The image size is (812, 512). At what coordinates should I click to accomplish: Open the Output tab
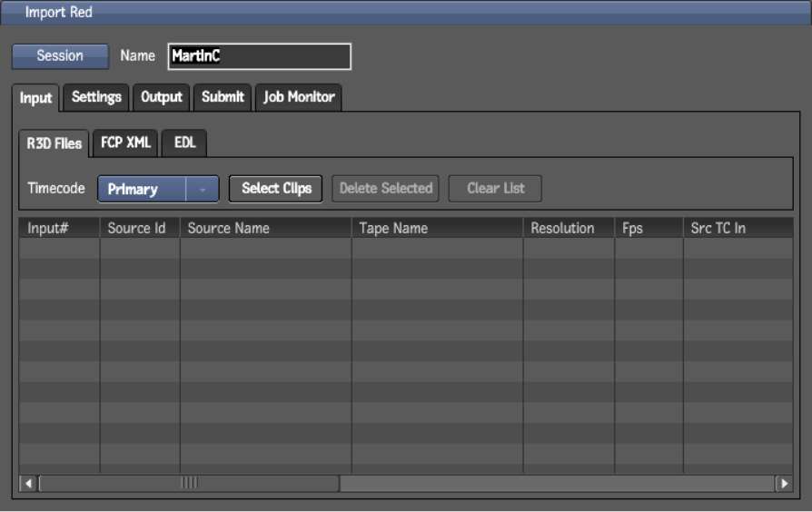pyautogui.click(x=163, y=97)
